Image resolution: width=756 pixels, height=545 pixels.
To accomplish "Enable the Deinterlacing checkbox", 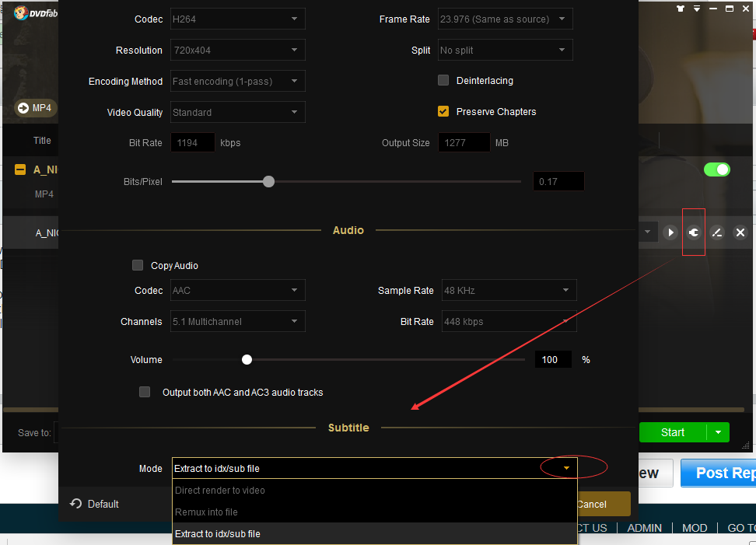I will pos(443,80).
